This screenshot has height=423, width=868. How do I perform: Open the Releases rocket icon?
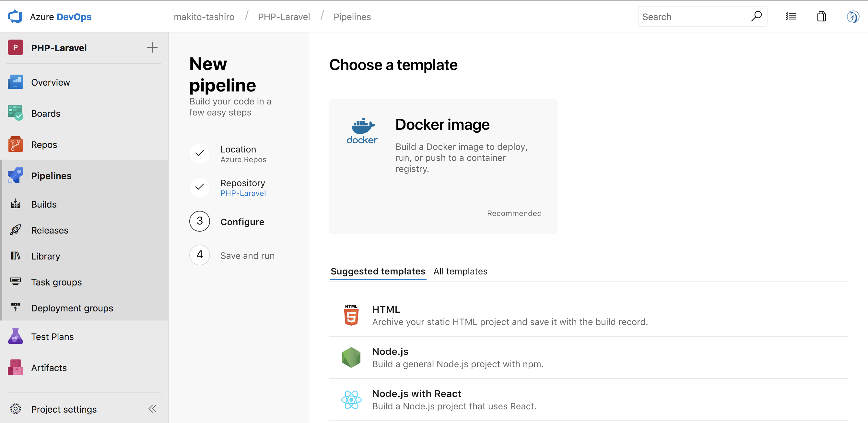pos(16,230)
